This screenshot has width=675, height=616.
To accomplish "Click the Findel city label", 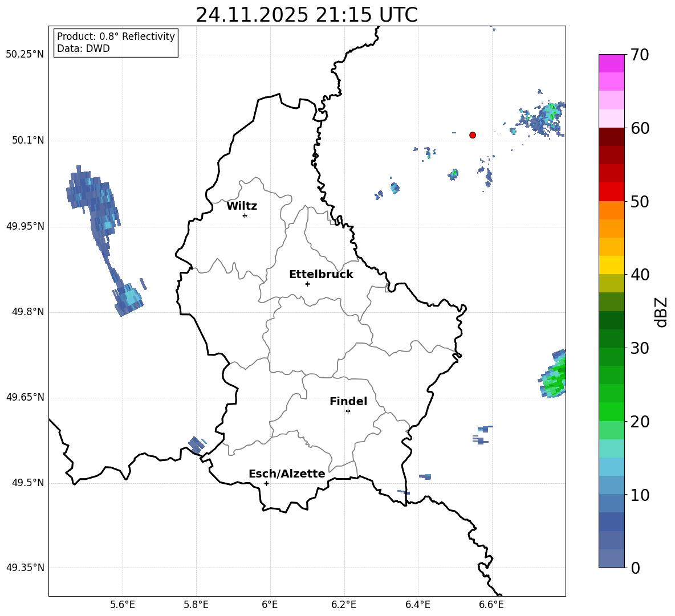I will point(348,401).
